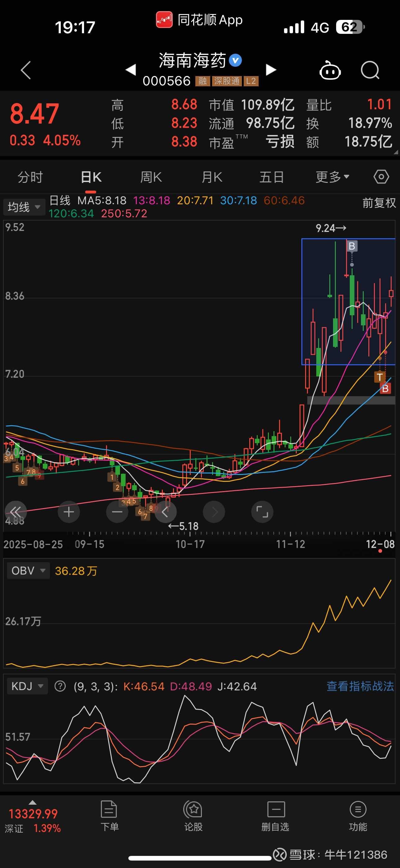This screenshot has width=400, height=868.
Task: Expand the quote details corner triangle
Action: pyautogui.click(x=396, y=152)
